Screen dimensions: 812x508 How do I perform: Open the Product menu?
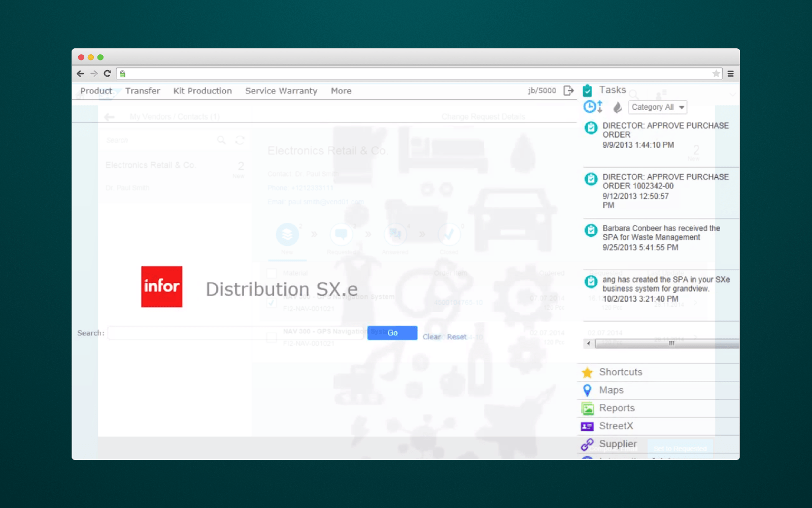click(x=96, y=91)
